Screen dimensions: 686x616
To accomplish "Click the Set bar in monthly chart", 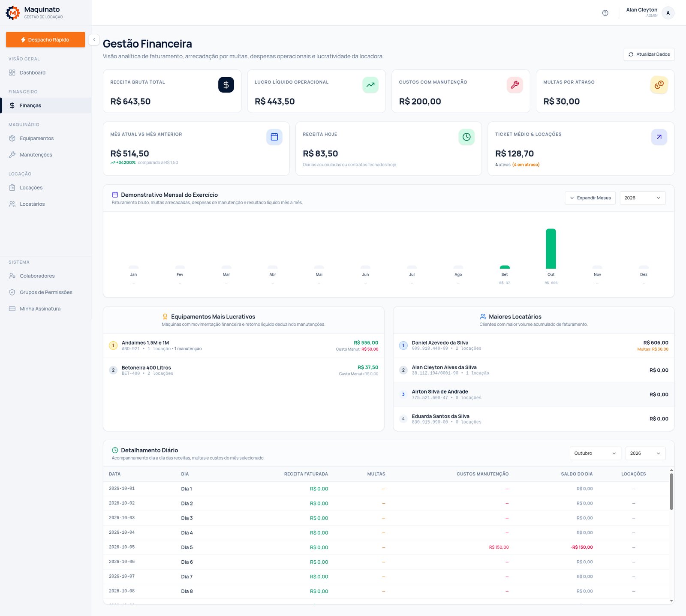I will (x=505, y=267).
